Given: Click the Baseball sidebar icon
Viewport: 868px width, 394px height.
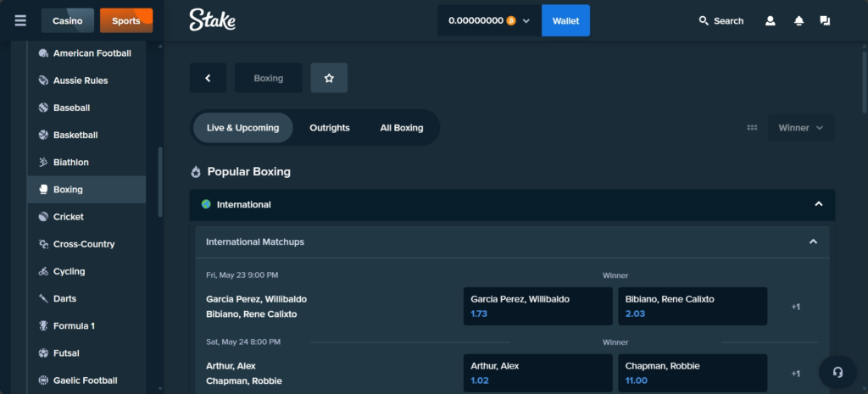Looking at the screenshot, I should point(43,108).
